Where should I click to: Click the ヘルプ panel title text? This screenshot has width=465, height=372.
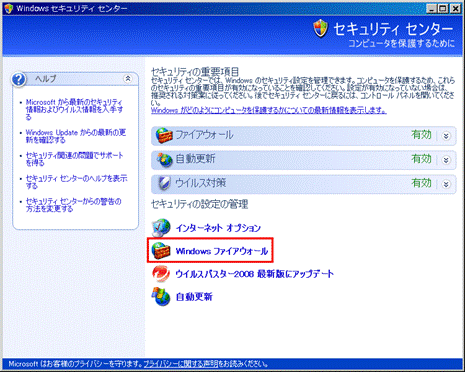coord(46,79)
